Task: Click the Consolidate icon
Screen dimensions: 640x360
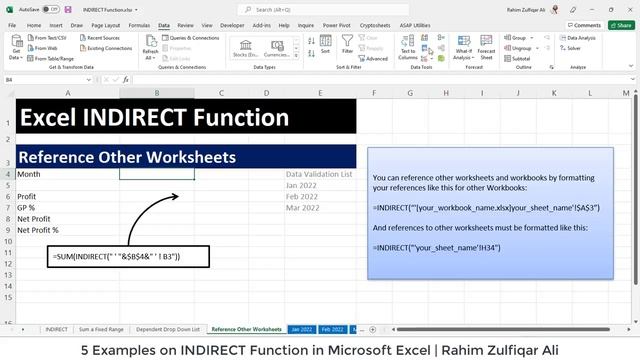Action: 441,38
